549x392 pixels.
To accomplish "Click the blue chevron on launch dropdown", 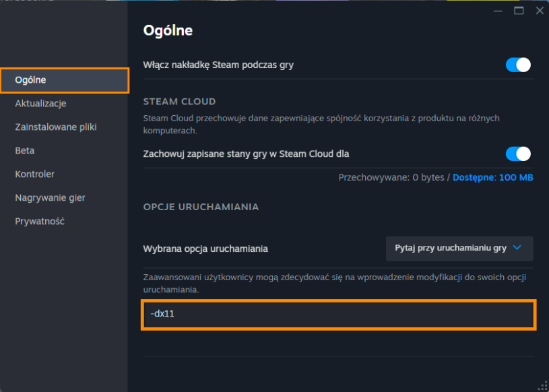I will [x=517, y=248].
